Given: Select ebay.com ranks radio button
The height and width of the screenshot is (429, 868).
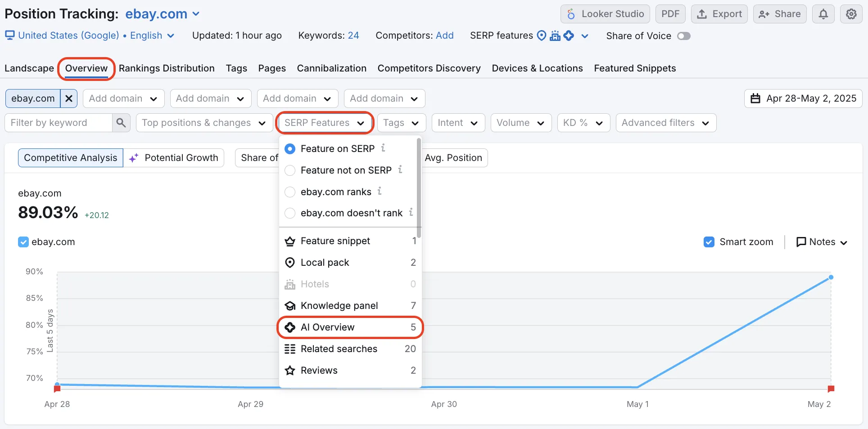Looking at the screenshot, I should pyautogui.click(x=290, y=192).
